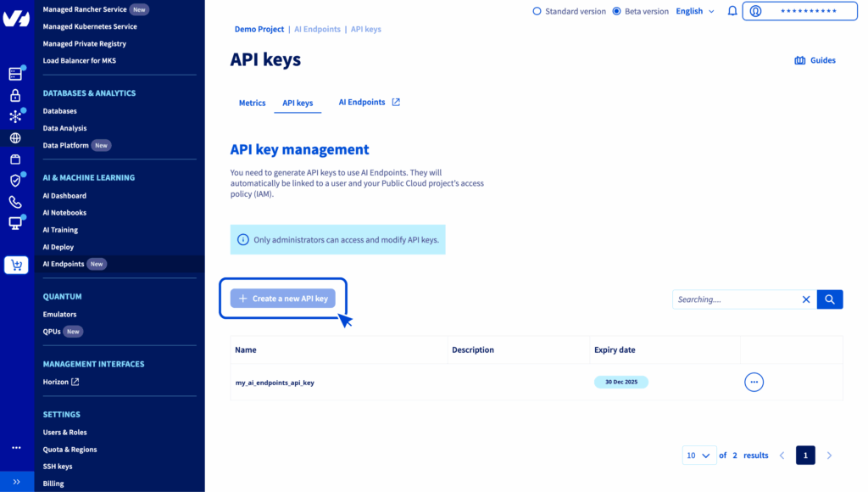Click into the Searching input field
Screen dimensions: 868x492
pos(733,299)
